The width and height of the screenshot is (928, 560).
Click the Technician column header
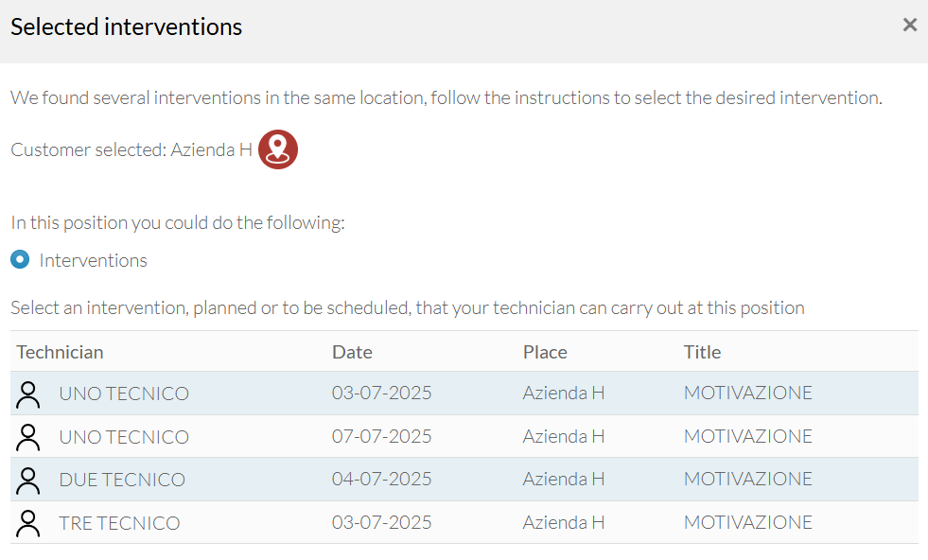click(x=60, y=352)
